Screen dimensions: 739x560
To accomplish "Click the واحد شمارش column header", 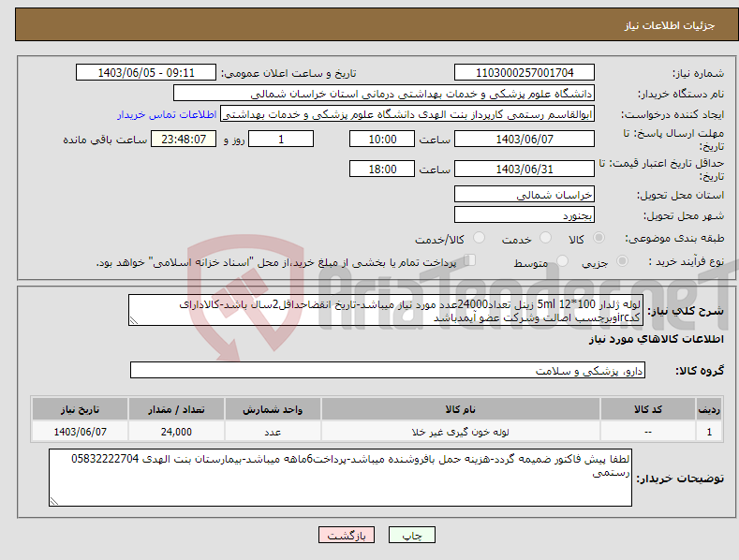I will 273,409.
